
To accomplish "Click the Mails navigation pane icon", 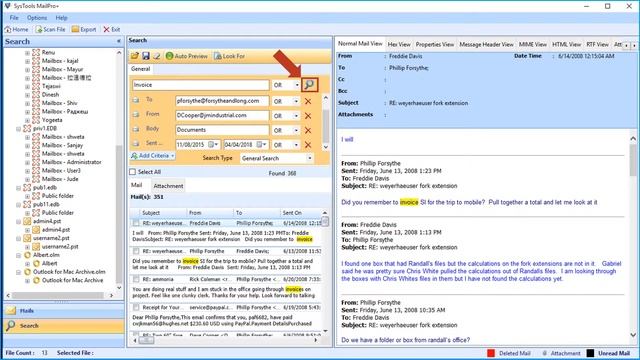I will [x=11, y=311].
